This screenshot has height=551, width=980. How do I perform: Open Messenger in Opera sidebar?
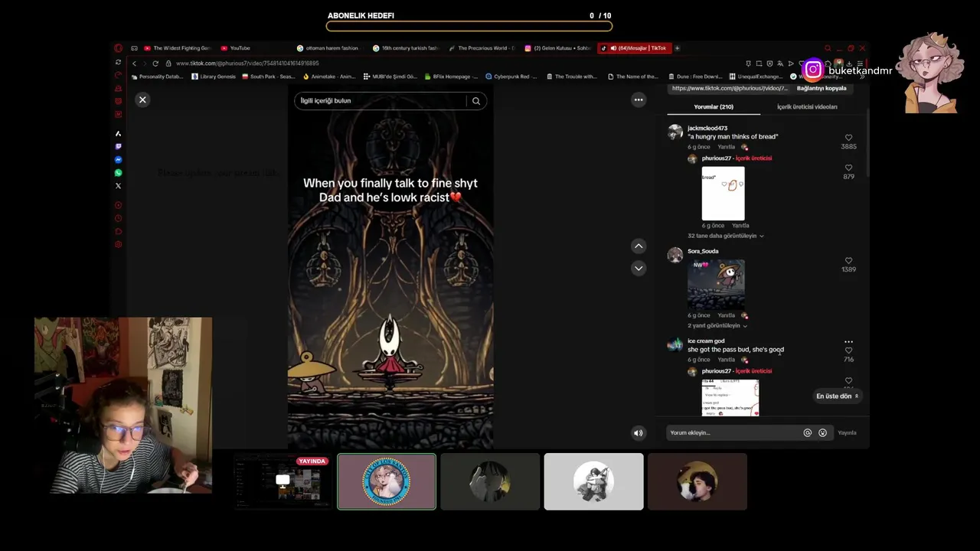coord(118,159)
